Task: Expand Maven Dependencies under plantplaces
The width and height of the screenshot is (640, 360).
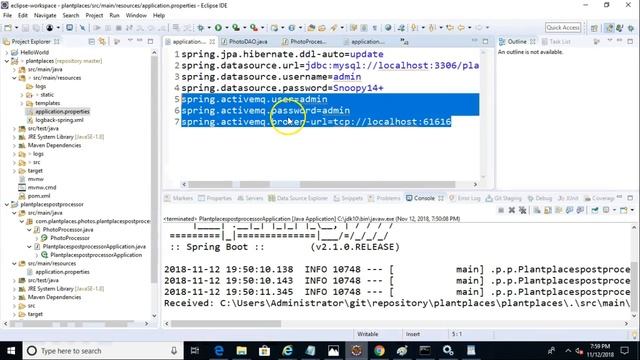Action: (x=14, y=145)
